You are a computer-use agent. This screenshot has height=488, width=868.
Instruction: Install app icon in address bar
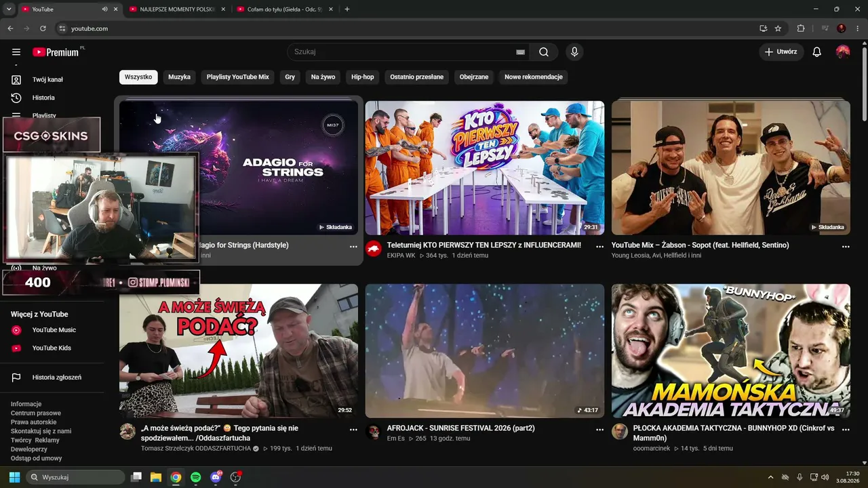763,28
